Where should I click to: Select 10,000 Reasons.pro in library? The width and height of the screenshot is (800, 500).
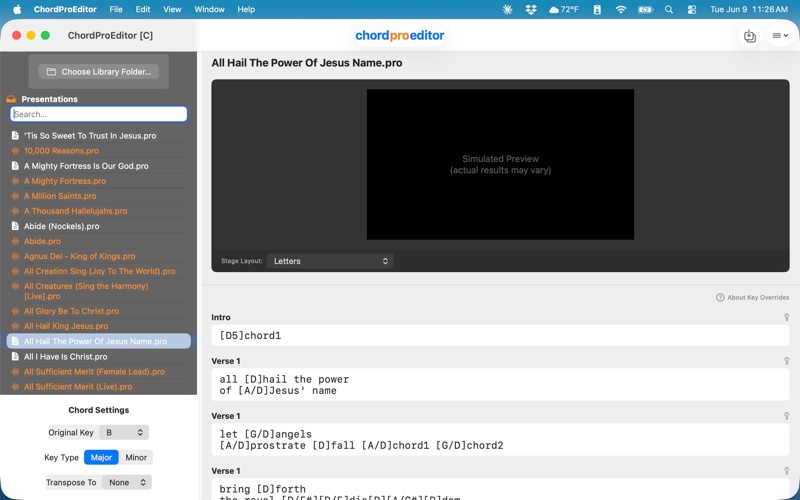[61, 151]
